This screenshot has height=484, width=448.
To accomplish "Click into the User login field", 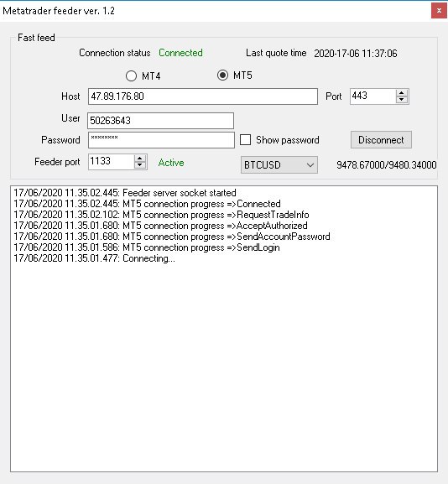I will [x=160, y=121].
